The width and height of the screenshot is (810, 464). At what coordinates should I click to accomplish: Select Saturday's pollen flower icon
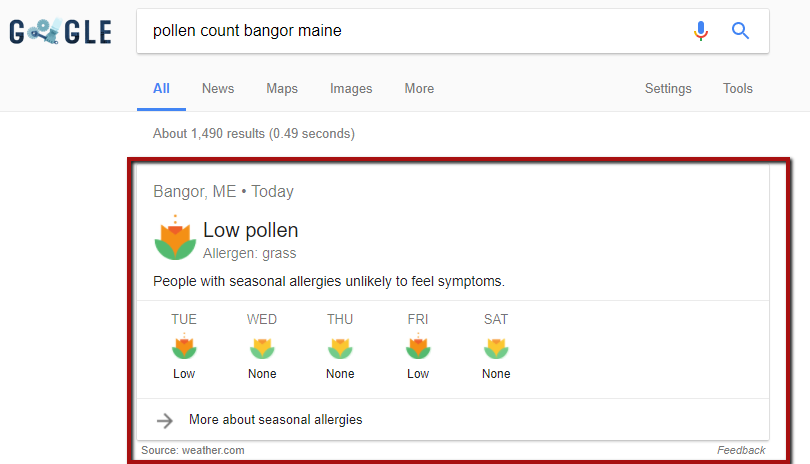496,348
